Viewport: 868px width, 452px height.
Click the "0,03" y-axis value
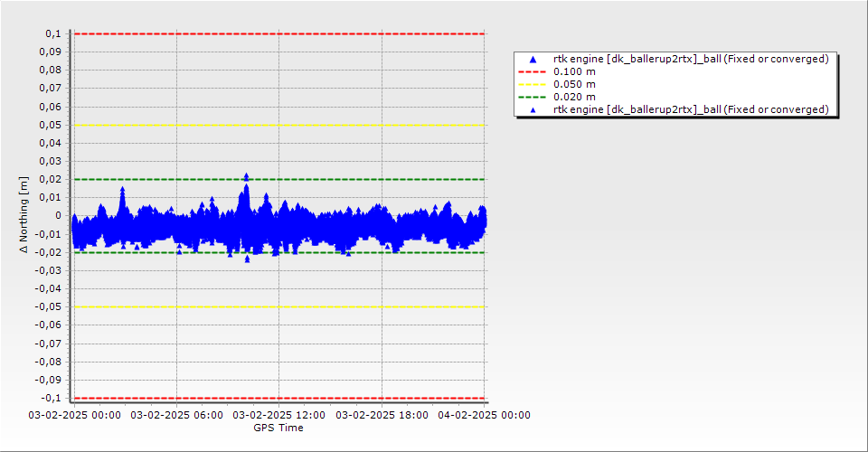[51, 162]
